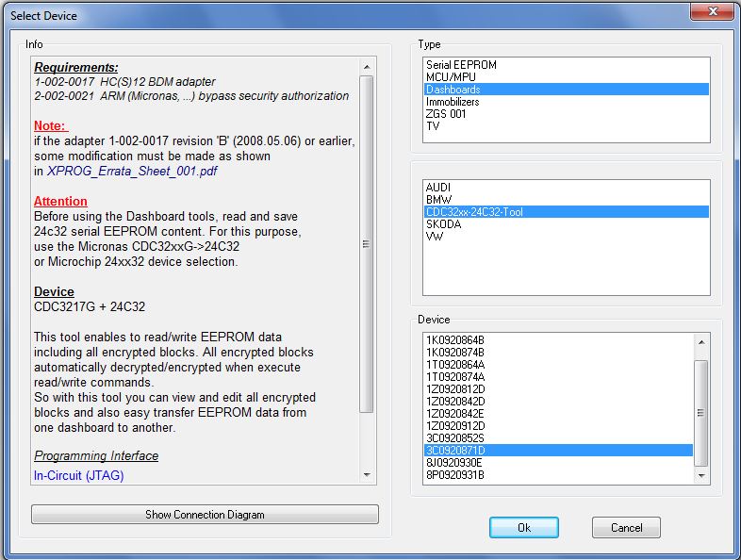
Task: Click the Ok button
Action: pyautogui.click(x=523, y=527)
